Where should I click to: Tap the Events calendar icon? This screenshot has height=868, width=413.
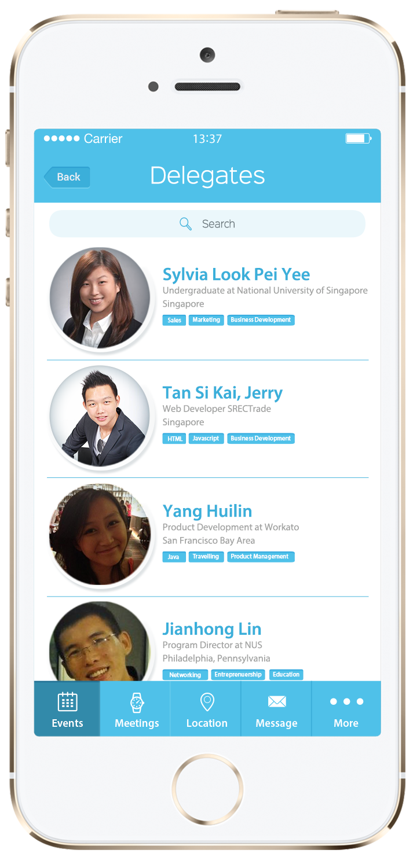[67, 702]
